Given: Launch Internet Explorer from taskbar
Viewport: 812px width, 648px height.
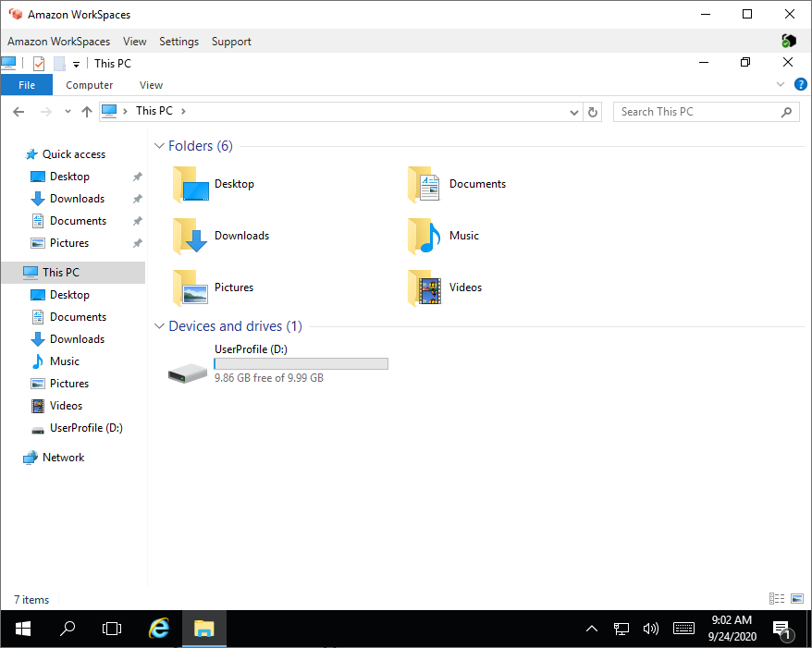Looking at the screenshot, I should click(159, 629).
